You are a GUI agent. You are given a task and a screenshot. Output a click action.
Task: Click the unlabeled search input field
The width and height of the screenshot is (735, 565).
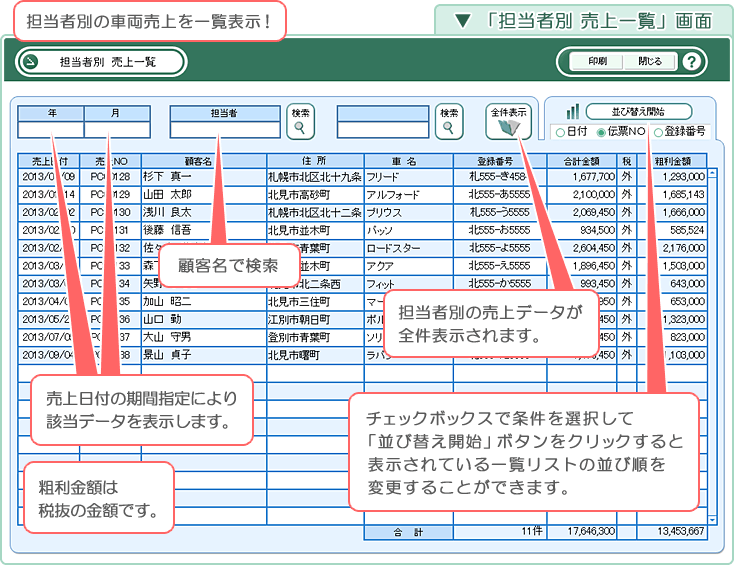tap(383, 130)
